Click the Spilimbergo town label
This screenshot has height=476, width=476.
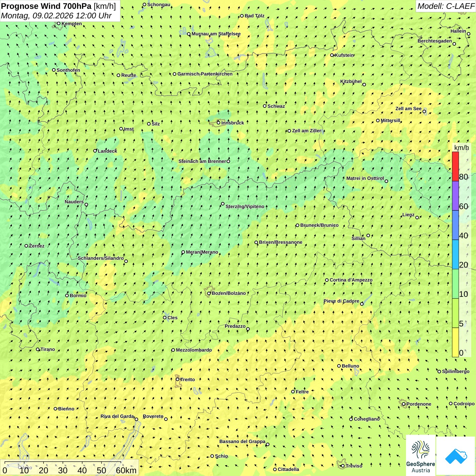(456, 371)
